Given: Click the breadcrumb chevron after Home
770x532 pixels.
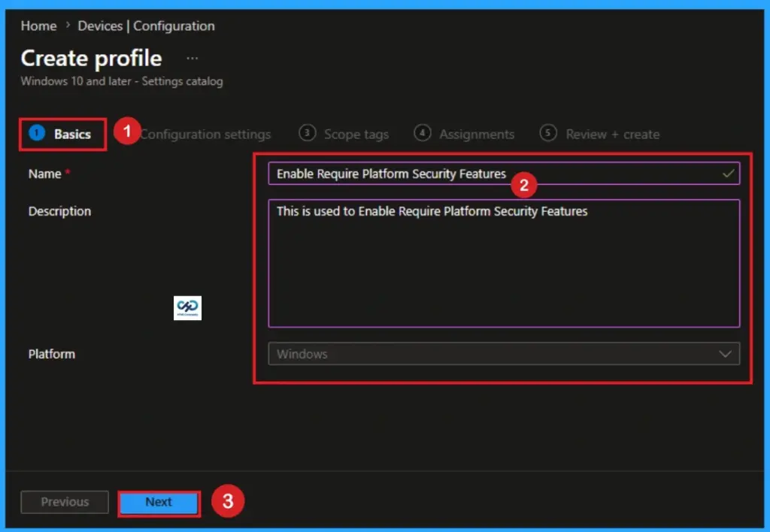Looking at the screenshot, I should point(68,25).
